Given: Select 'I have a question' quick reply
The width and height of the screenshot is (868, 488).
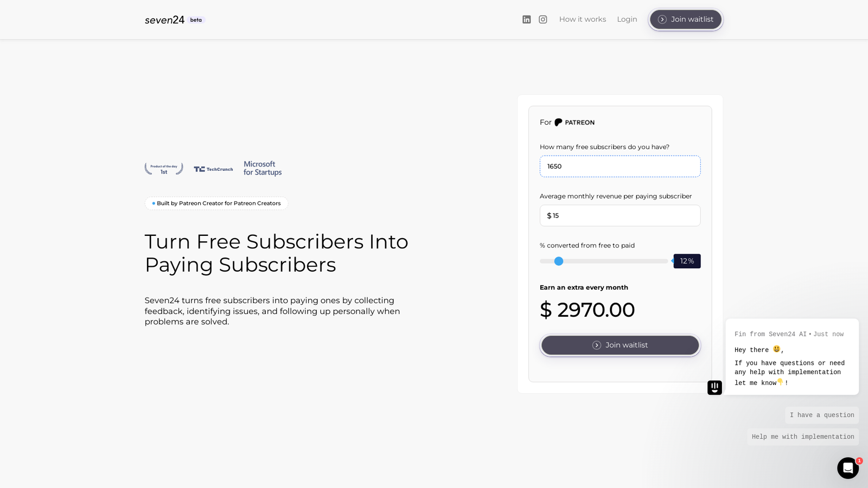Looking at the screenshot, I should (x=822, y=415).
